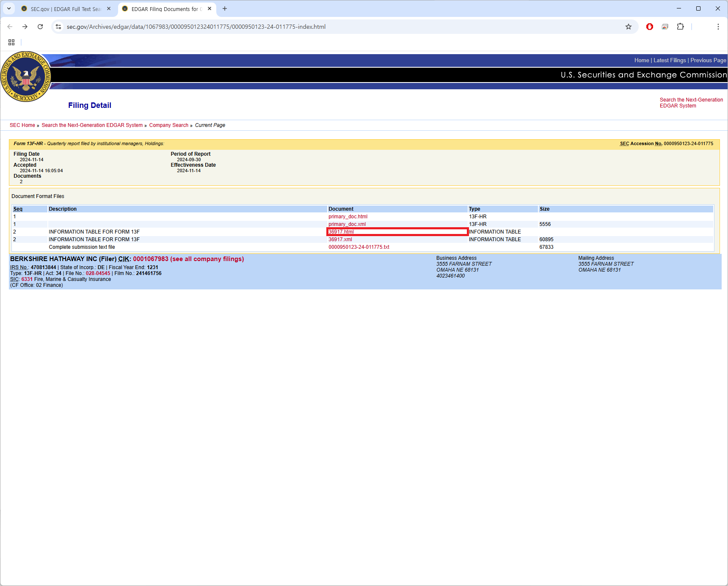Open primary_doc.html document

[348, 217]
